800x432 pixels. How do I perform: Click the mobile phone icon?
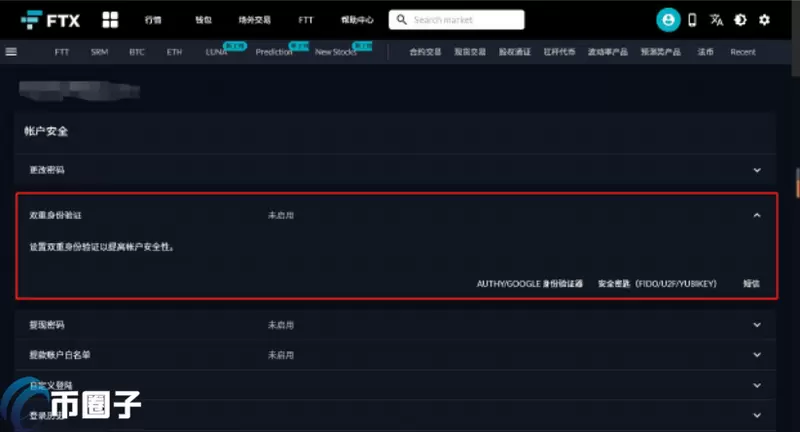(692, 20)
